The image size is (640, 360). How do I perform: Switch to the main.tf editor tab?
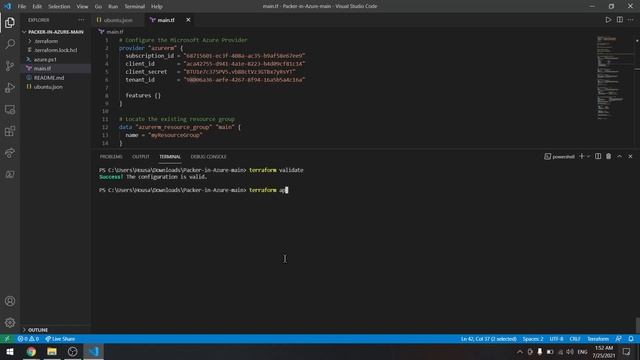click(166, 20)
